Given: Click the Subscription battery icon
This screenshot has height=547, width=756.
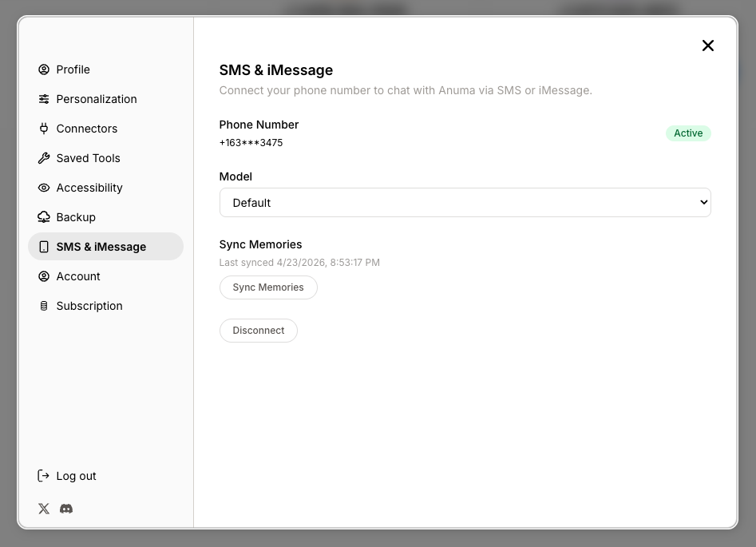Looking at the screenshot, I should 44,306.
